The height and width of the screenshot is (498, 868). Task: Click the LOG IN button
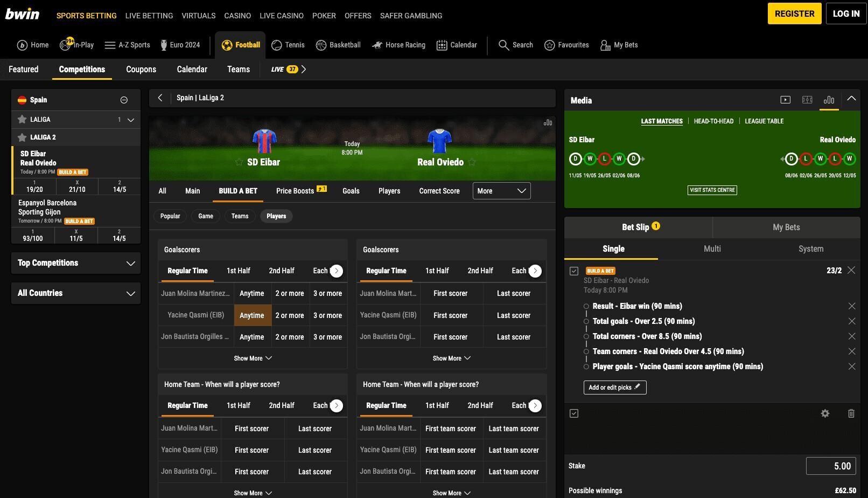tap(846, 14)
